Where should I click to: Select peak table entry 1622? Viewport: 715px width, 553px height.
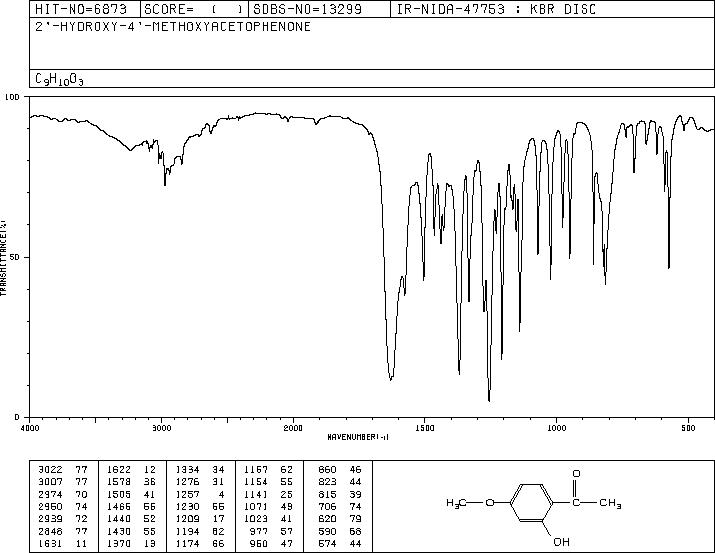pos(131,470)
